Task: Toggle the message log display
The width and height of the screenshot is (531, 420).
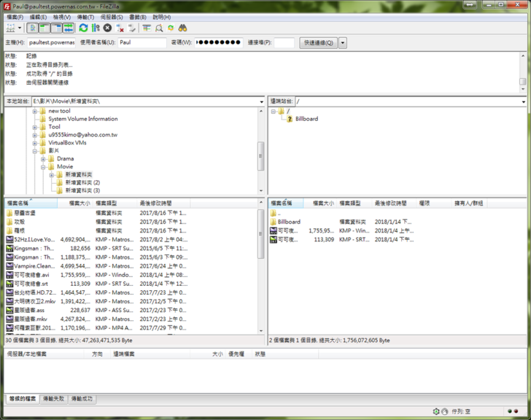Action: click(x=33, y=28)
